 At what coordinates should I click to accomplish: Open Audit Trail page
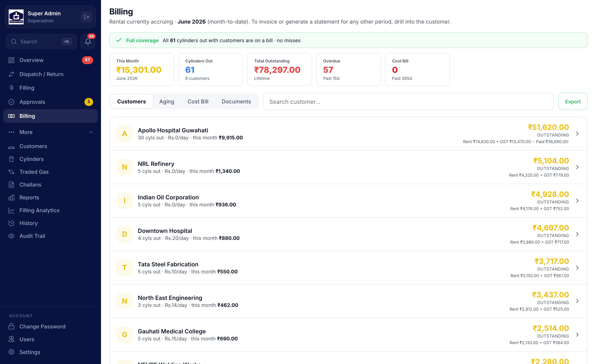click(x=50, y=236)
